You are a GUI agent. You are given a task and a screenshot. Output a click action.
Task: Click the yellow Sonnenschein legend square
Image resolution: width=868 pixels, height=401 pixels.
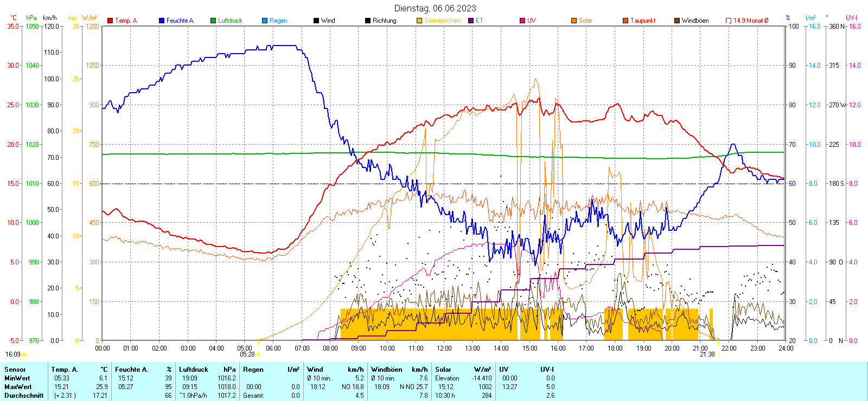[x=419, y=21]
